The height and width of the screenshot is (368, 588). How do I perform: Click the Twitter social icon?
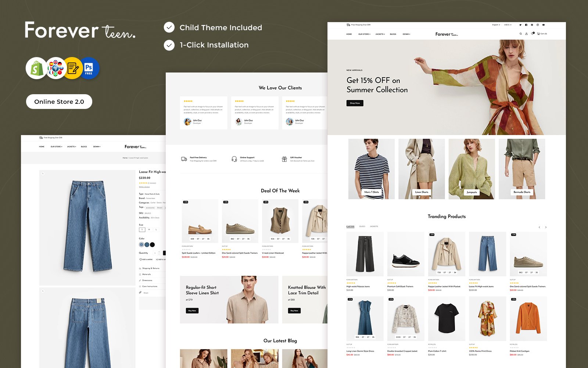(520, 25)
